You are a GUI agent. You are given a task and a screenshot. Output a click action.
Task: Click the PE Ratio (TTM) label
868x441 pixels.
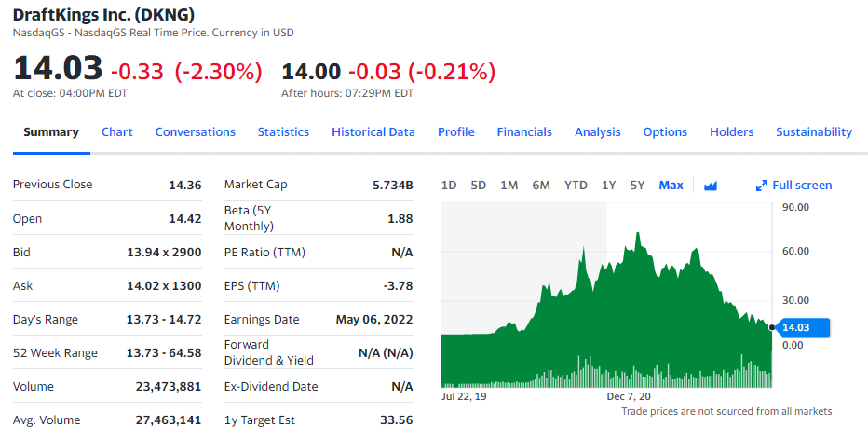coord(264,253)
